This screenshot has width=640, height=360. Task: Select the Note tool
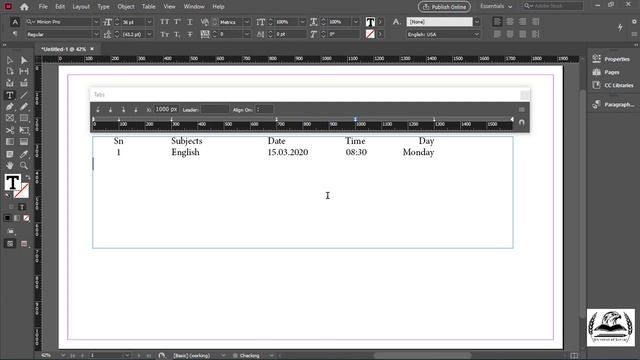pos(10,154)
